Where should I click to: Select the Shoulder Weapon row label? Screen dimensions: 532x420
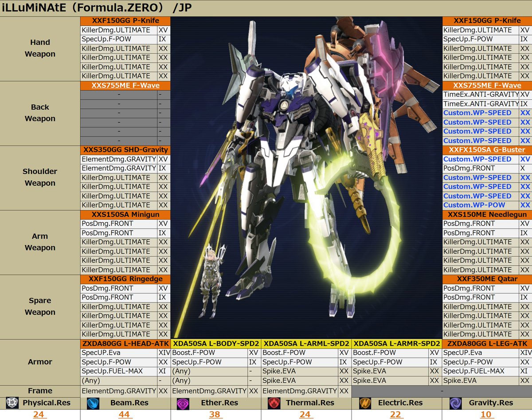[x=40, y=177]
